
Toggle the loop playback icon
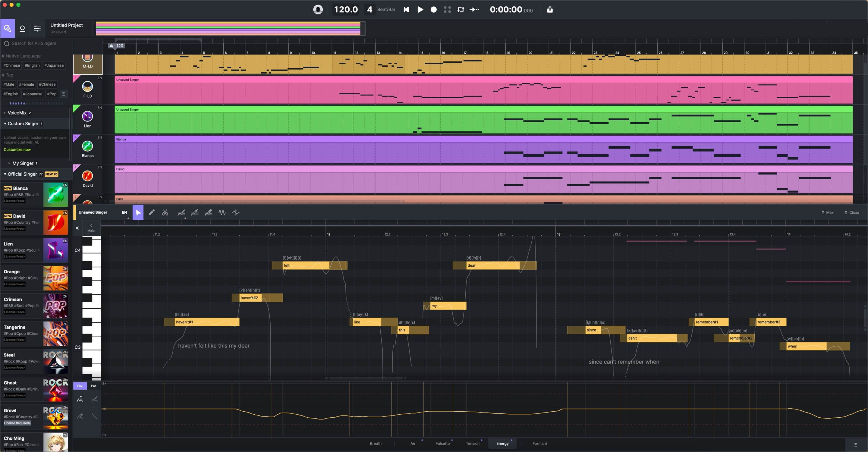coord(461,9)
